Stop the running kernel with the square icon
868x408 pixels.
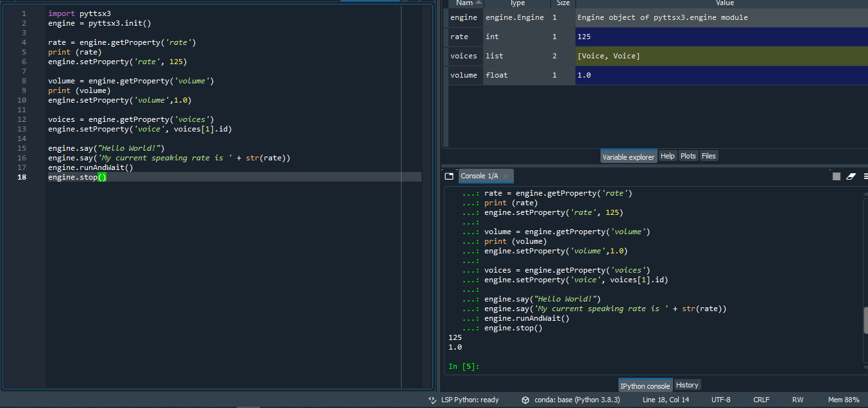tap(837, 176)
